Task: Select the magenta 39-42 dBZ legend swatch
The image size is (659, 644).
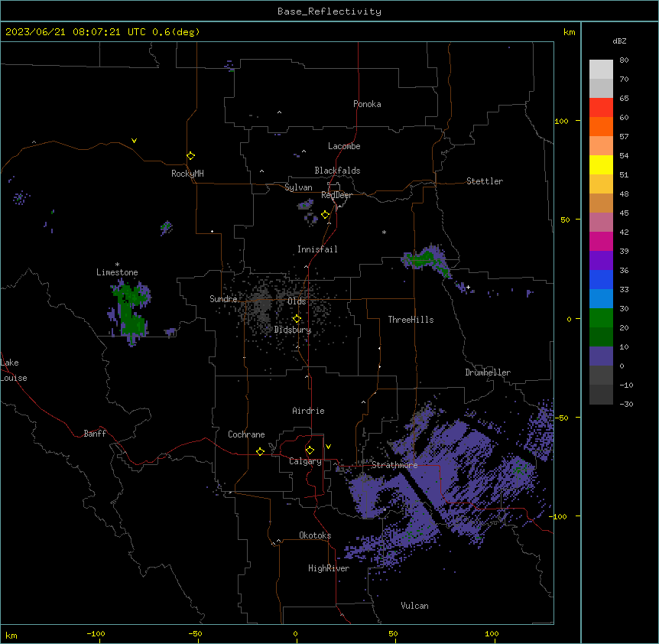Action: (601, 241)
